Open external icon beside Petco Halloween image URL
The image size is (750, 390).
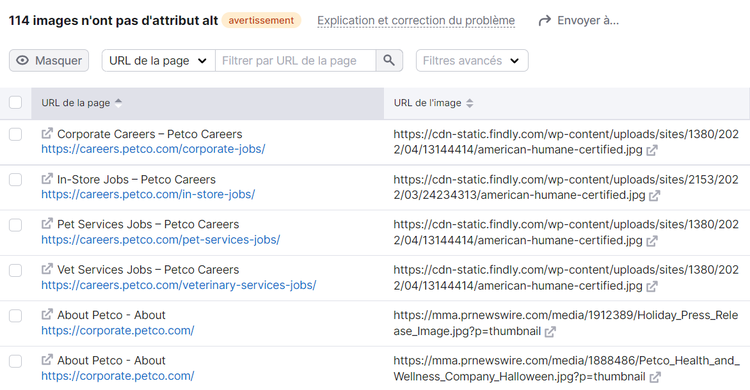[x=655, y=377]
